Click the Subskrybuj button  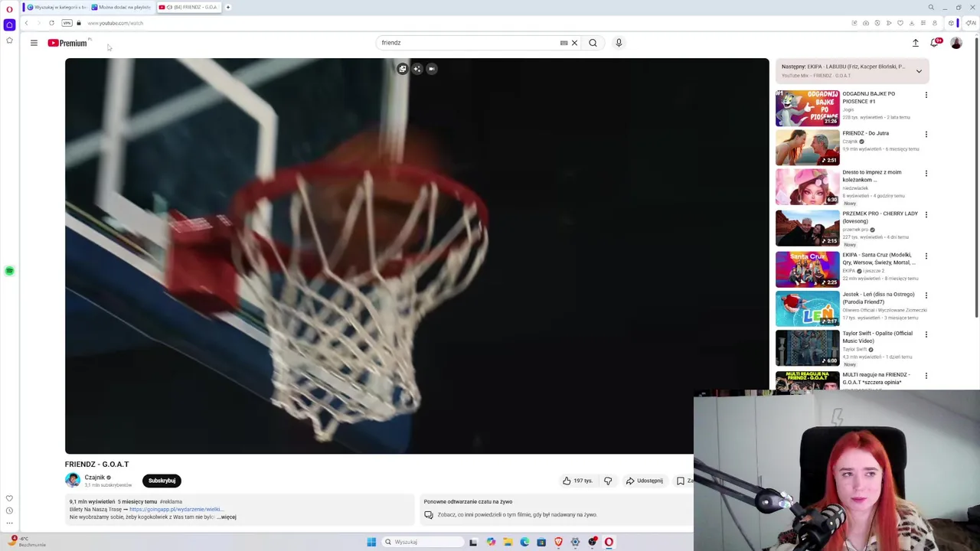[162, 481]
